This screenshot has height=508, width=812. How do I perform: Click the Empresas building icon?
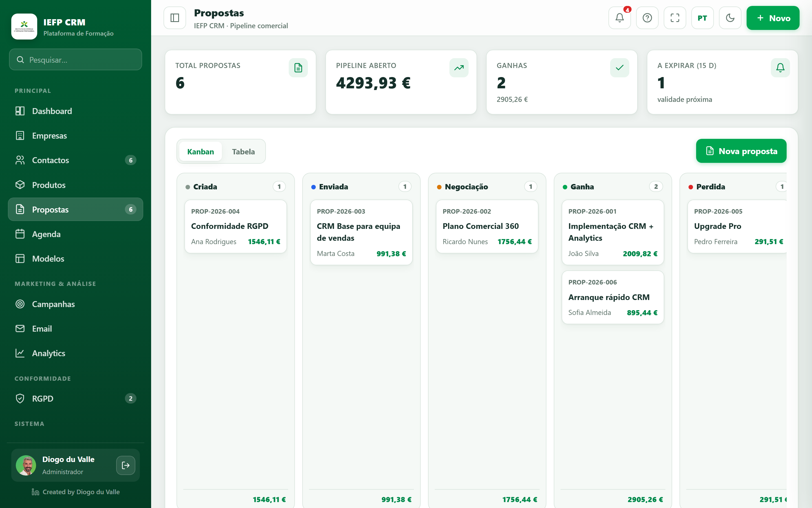coord(20,135)
